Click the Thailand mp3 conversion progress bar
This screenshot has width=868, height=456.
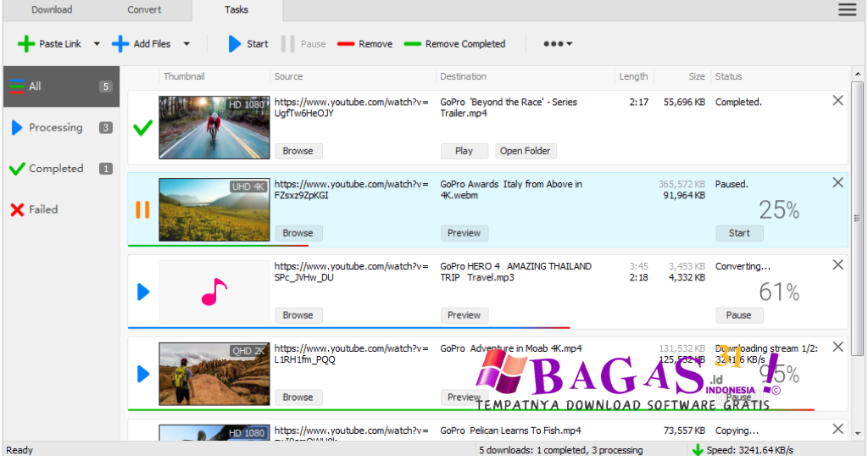coord(348,328)
